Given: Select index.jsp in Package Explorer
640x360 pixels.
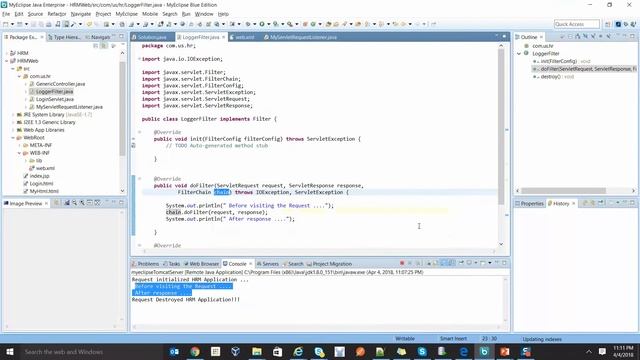Looking at the screenshot, I should coord(39,176).
